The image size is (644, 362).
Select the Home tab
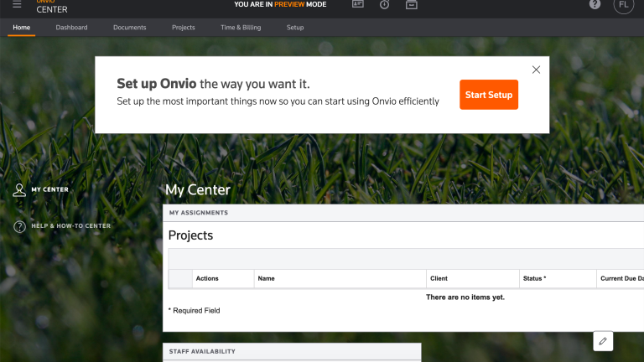(22, 28)
